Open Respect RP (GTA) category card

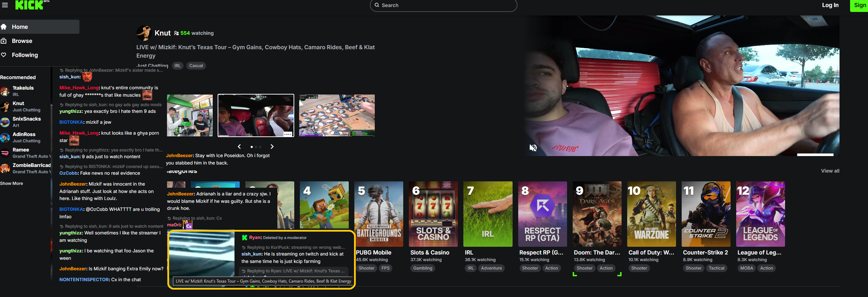[542, 214]
